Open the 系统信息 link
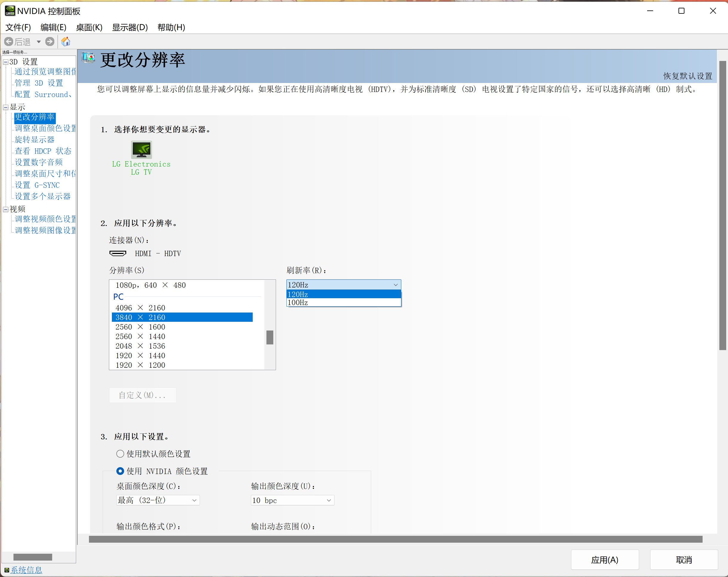Image resolution: width=728 pixels, height=577 pixels. [x=26, y=570]
